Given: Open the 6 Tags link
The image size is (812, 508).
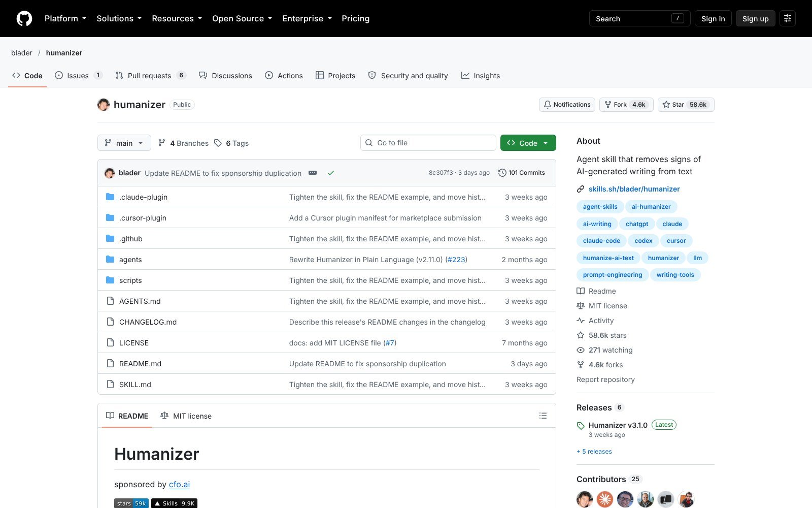Looking at the screenshot, I should [x=231, y=143].
